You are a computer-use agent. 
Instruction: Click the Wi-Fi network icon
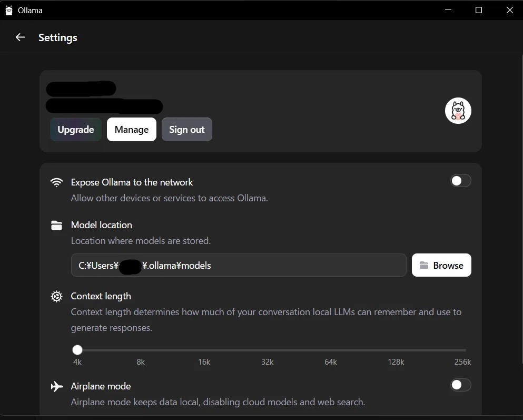pyautogui.click(x=56, y=182)
